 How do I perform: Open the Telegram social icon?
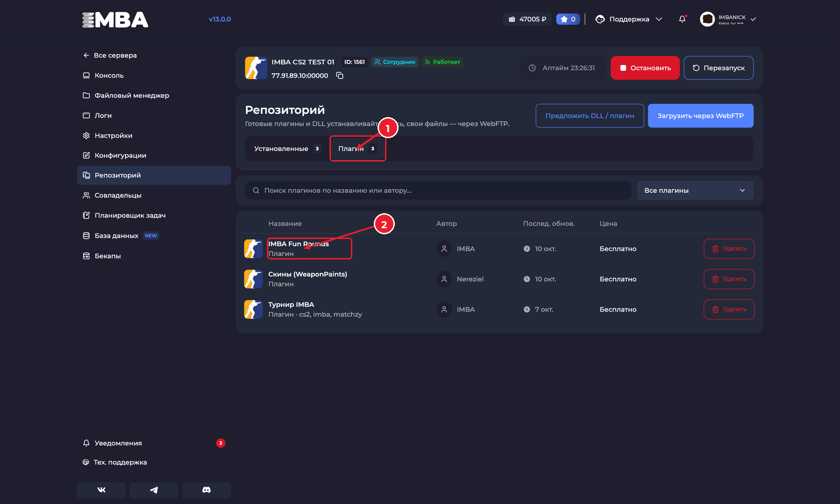click(x=154, y=490)
